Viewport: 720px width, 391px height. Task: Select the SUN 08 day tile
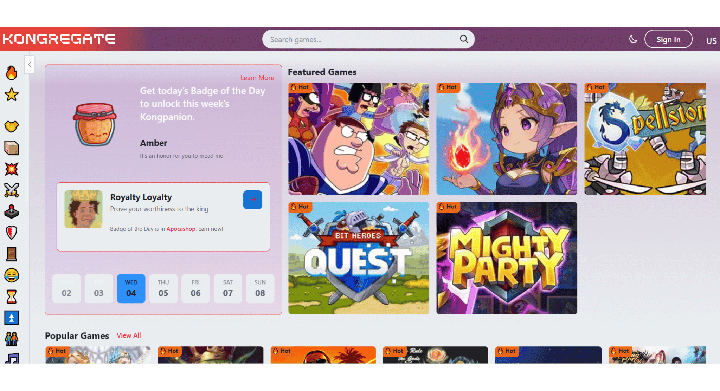pyautogui.click(x=260, y=289)
